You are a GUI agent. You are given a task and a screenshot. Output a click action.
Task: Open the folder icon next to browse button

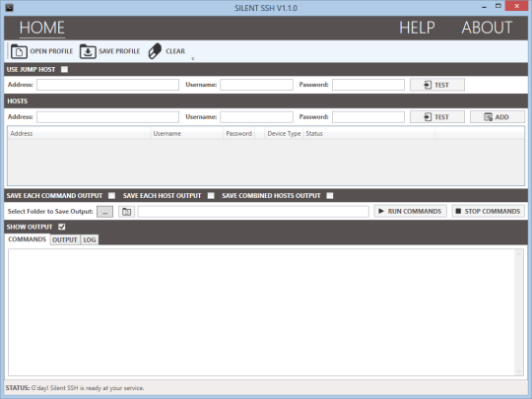click(126, 212)
